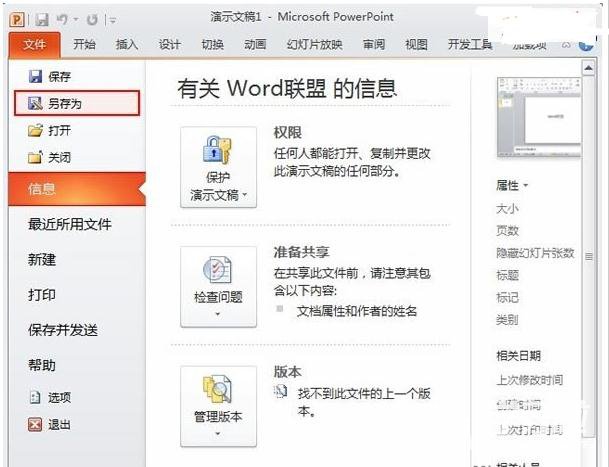Switch to the 插入 ribbon tab
The height and width of the screenshot is (467, 609).
click(127, 44)
